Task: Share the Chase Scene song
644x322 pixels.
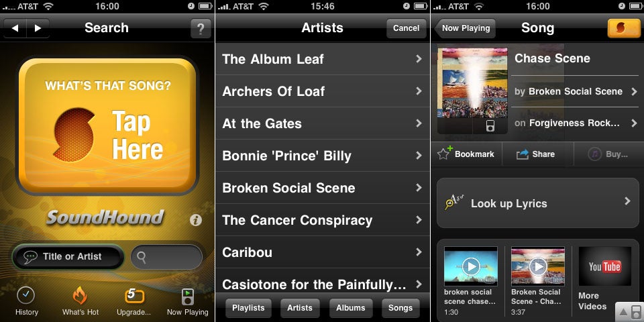Action: click(535, 154)
